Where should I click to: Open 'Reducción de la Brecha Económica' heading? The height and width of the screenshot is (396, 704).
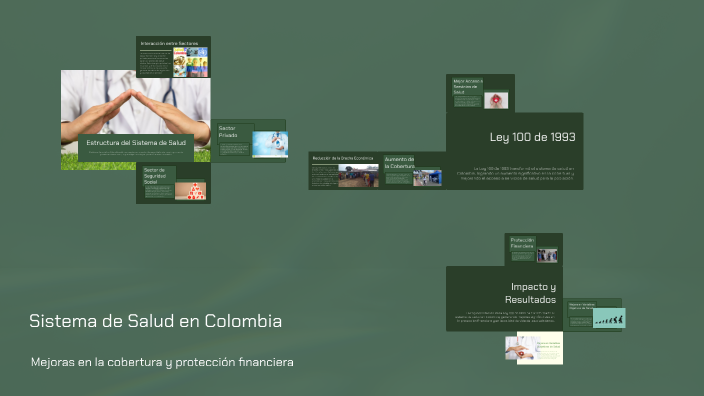point(343,158)
